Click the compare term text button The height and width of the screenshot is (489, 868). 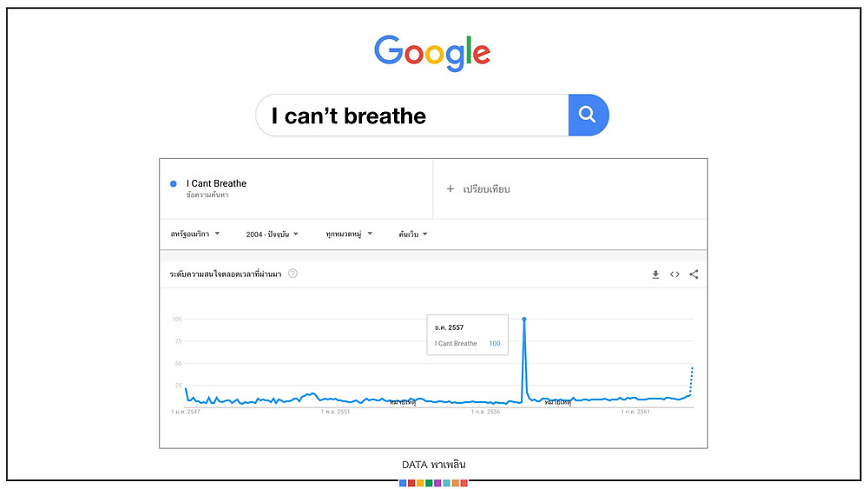click(486, 189)
